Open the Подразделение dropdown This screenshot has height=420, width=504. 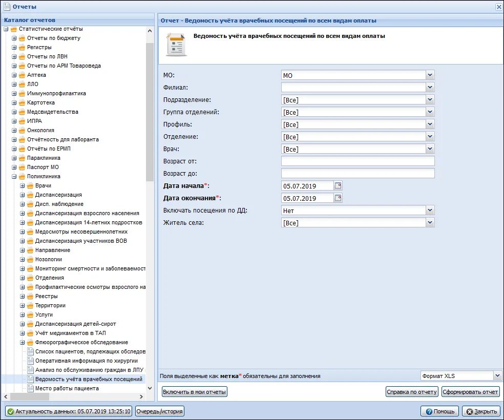[x=430, y=99]
